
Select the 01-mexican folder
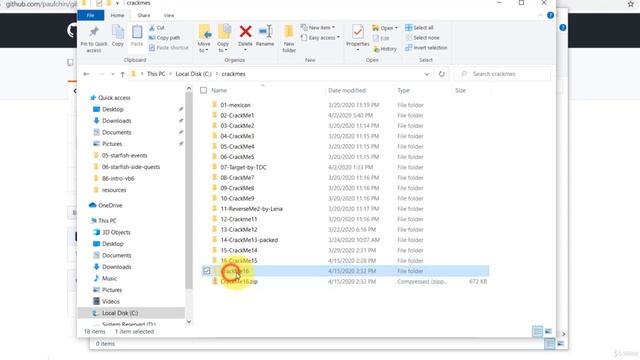(235, 105)
